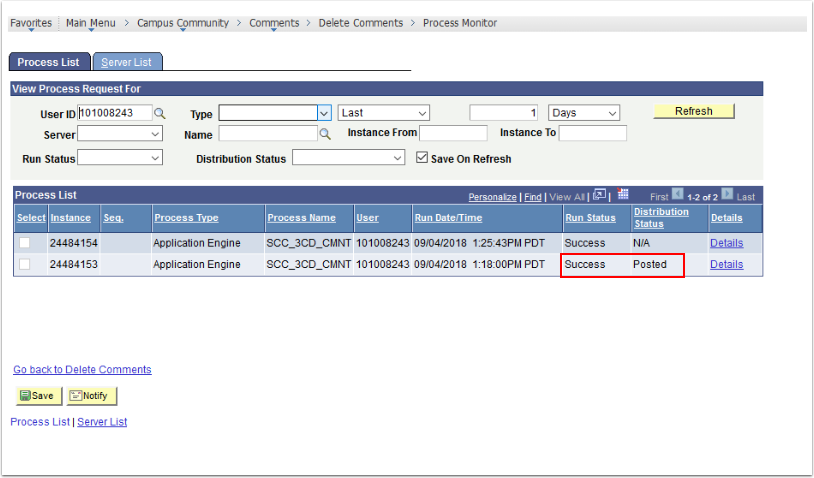Click Details column header
The height and width of the screenshot is (478, 814).
coord(727,218)
